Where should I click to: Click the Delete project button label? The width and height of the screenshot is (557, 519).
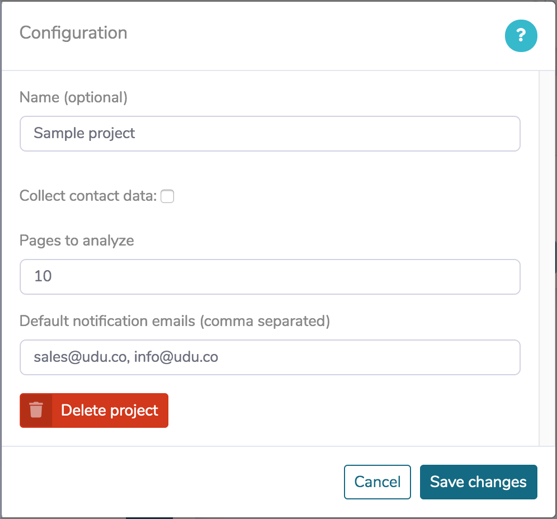[x=109, y=410]
